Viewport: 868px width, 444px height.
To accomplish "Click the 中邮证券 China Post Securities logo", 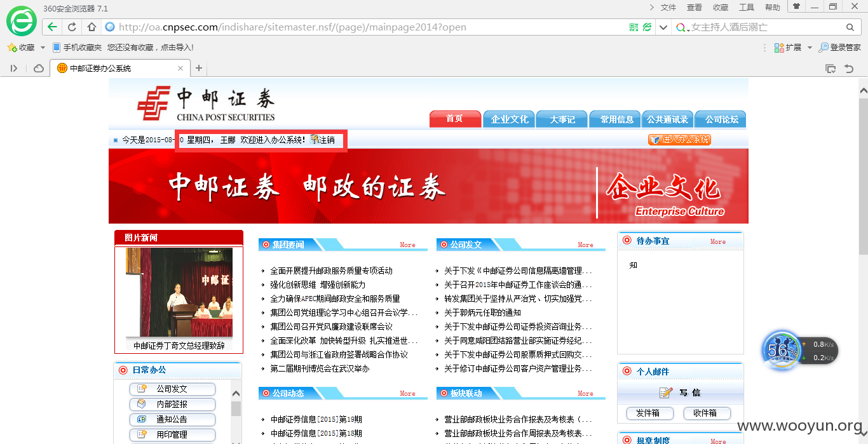I will (207, 104).
